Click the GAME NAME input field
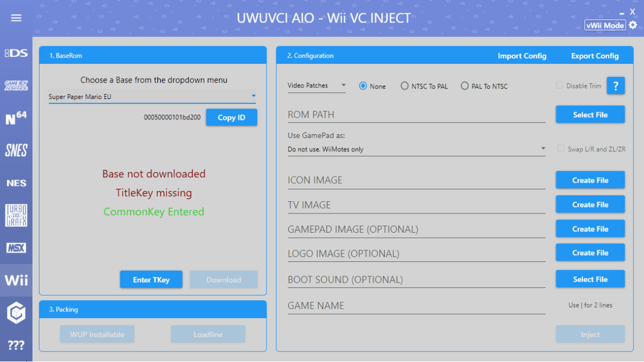The height and width of the screenshot is (362, 644). click(x=416, y=306)
